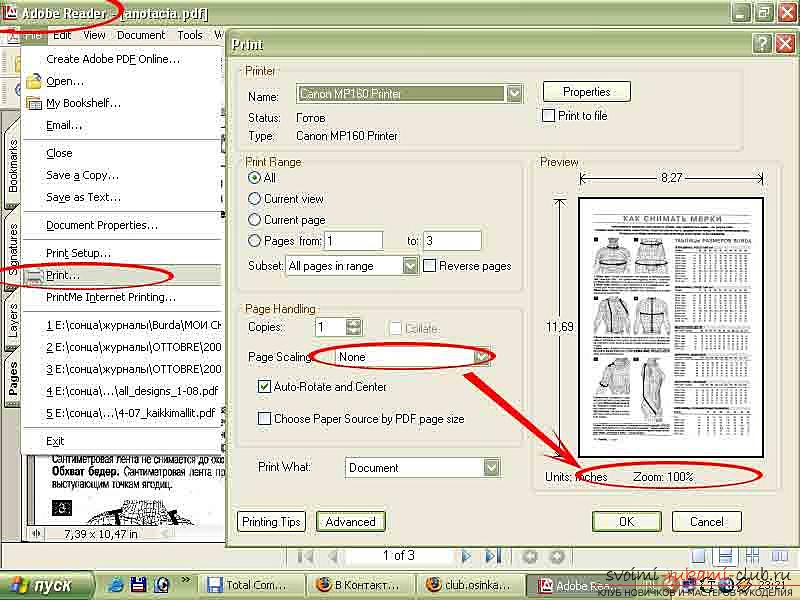Enable Choose Paper Source by PDF page size
This screenshot has width=800, height=600.
click(x=264, y=419)
